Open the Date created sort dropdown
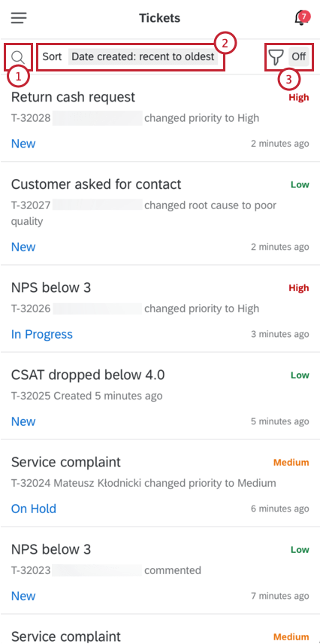Screen dimensions: 320x644 143,56
